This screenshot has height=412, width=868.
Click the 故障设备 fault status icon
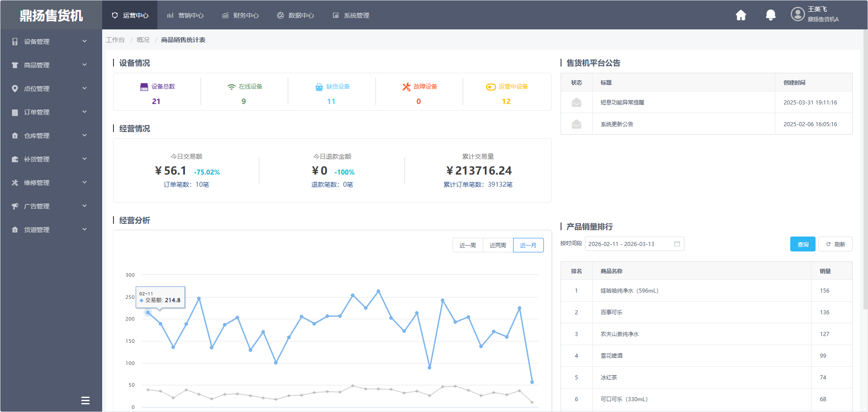(x=406, y=86)
